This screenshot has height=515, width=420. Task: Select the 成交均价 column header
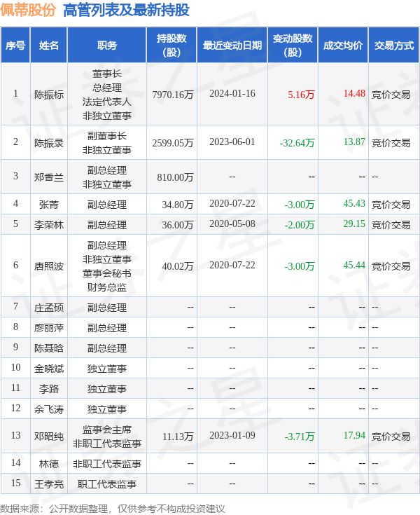pyautogui.click(x=343, y=46)
